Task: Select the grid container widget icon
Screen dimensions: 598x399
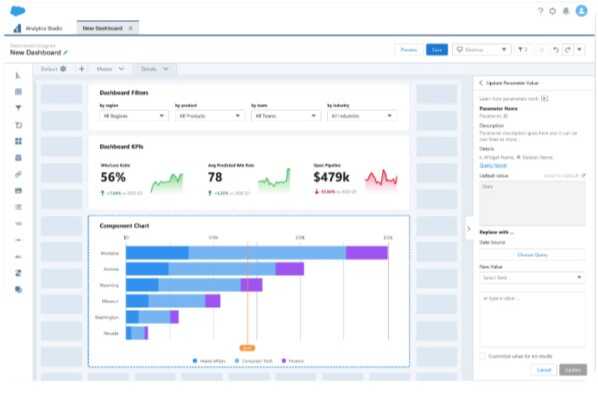Action: 18,141
